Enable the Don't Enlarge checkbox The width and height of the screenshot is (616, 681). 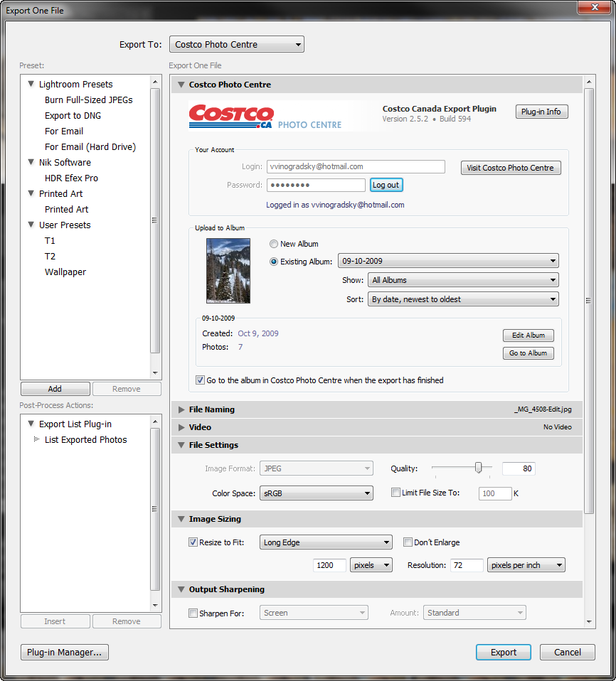408,542
